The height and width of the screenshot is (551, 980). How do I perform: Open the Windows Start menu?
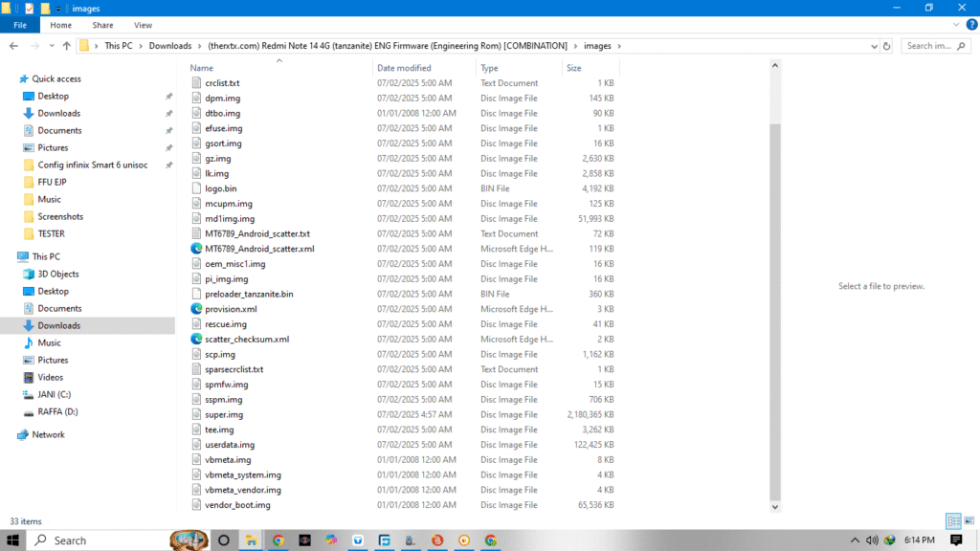click(13, 540)
